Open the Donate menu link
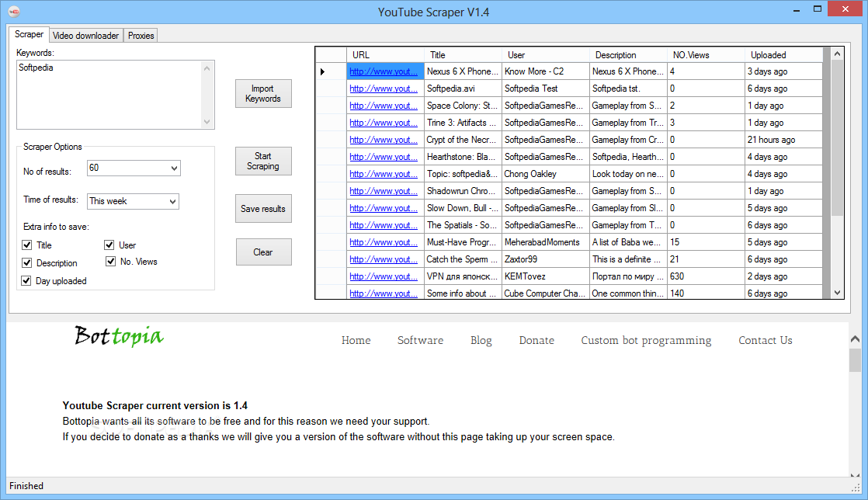The image size is (868, 500). coord(536,341)
